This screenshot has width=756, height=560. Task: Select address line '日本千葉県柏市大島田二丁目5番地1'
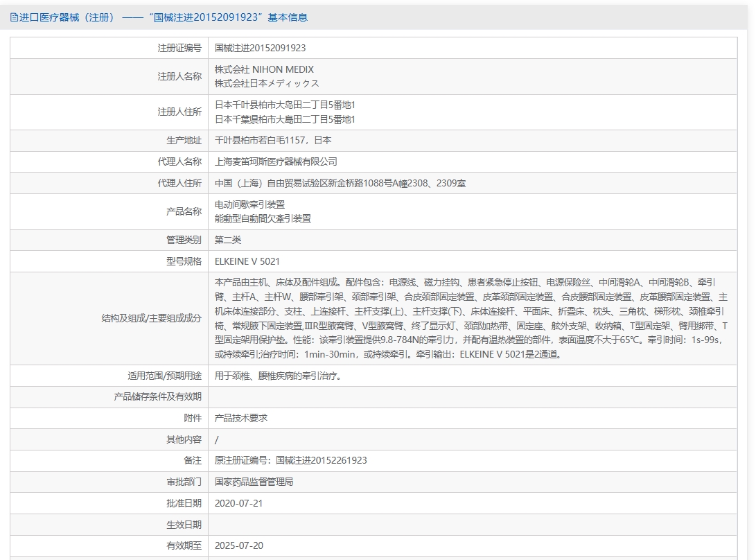click(285, 119)
